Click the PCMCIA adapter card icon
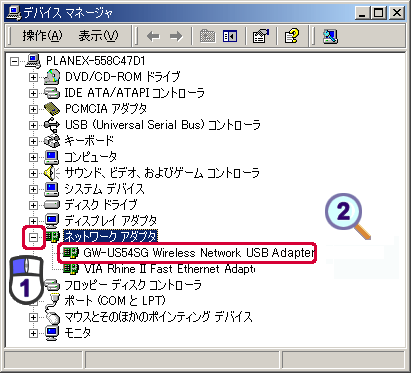Image resolution: width=411 pixels, height=373 pixels. point(52,109)
